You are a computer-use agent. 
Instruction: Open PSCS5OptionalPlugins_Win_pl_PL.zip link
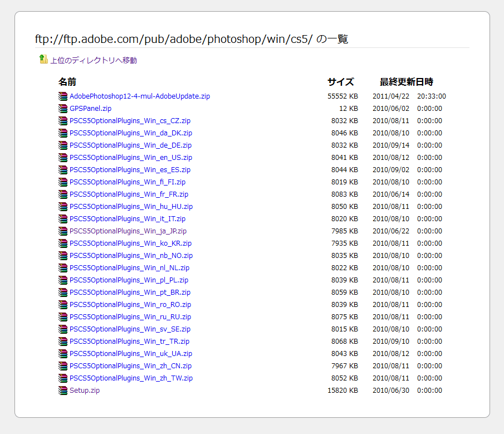[129, 279]
